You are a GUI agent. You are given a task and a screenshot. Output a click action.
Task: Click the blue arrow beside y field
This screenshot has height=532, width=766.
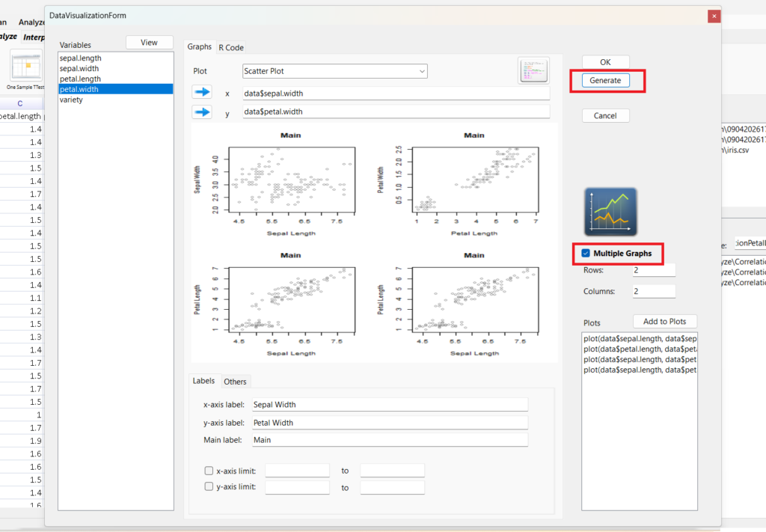[202, 112]
